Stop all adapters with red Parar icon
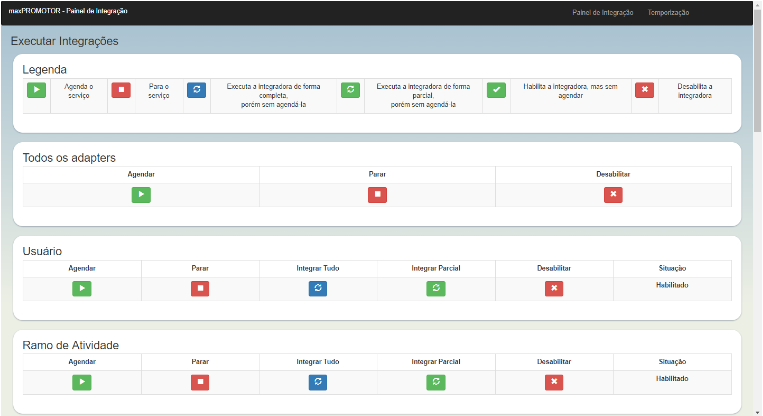This screenshot has height=416, width=763. click(x=377, y=195)
